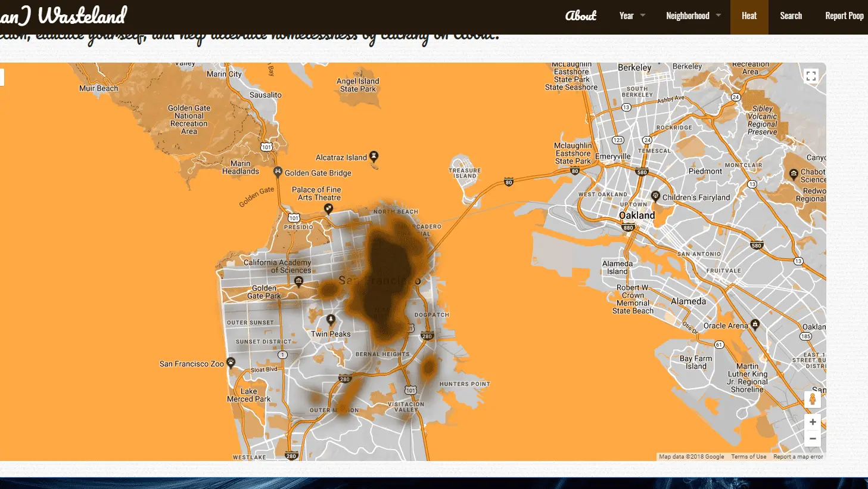The image size is (868, 489).
Task: Click the Twin Peaks lookout marker
Action: pos(329,319)
